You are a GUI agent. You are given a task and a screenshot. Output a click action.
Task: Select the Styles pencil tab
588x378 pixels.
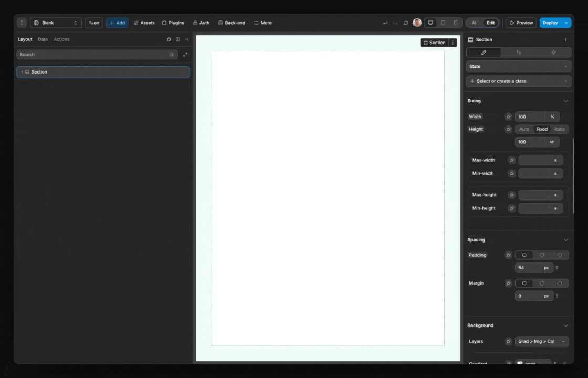coord(484,52)
